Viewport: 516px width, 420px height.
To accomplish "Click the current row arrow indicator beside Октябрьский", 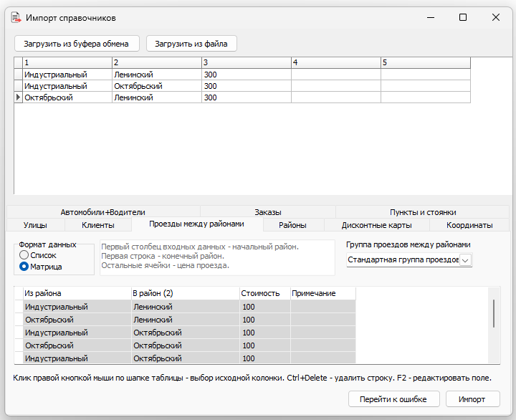I will pos(18,97).
